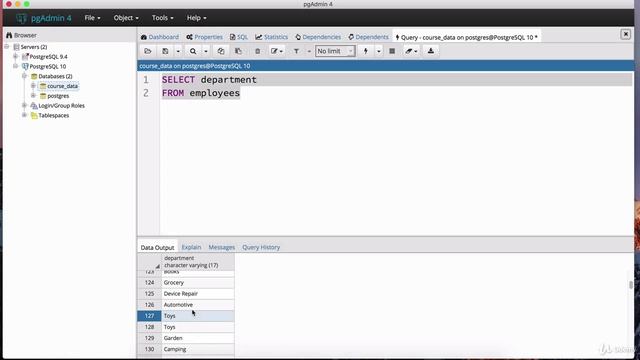Switch to the Properties tab
This screenshot has height=360, width=640.
click(x=204, y=37)
